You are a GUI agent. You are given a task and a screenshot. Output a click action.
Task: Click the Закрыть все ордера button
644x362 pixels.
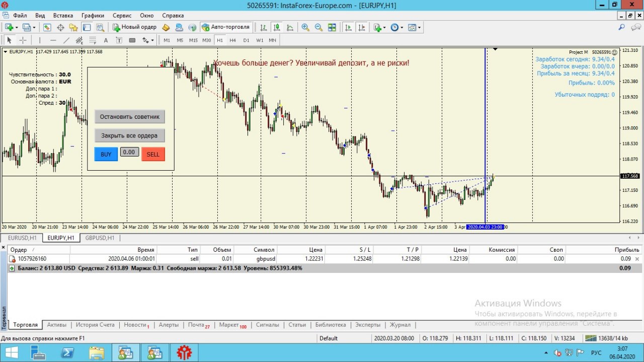[x=130, y=135]
